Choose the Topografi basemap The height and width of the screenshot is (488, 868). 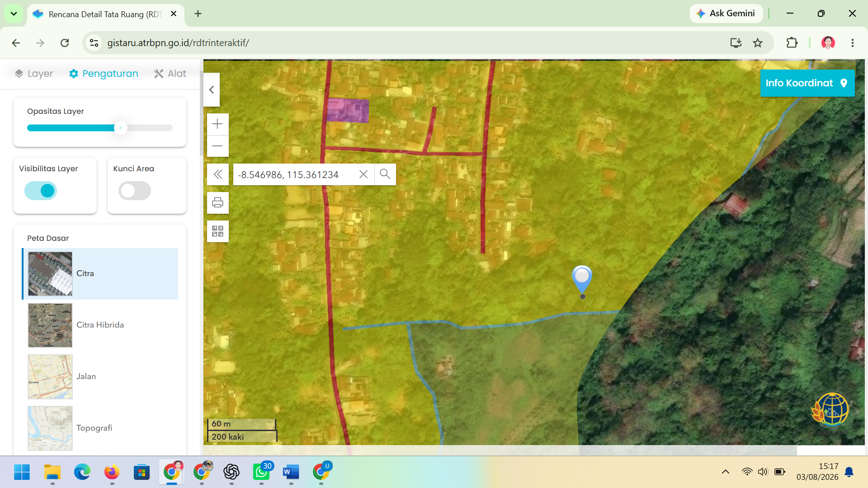pyautogui.click(x=100, y=428)
